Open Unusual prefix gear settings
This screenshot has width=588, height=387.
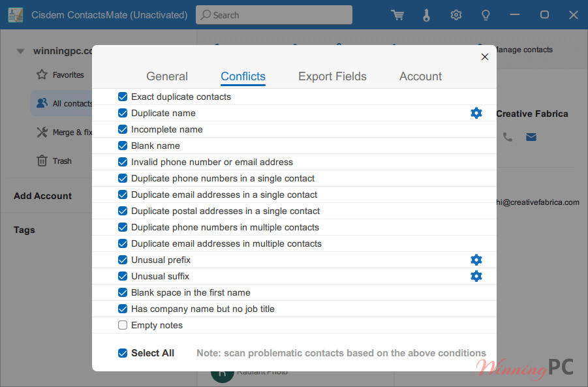point(476,260)
